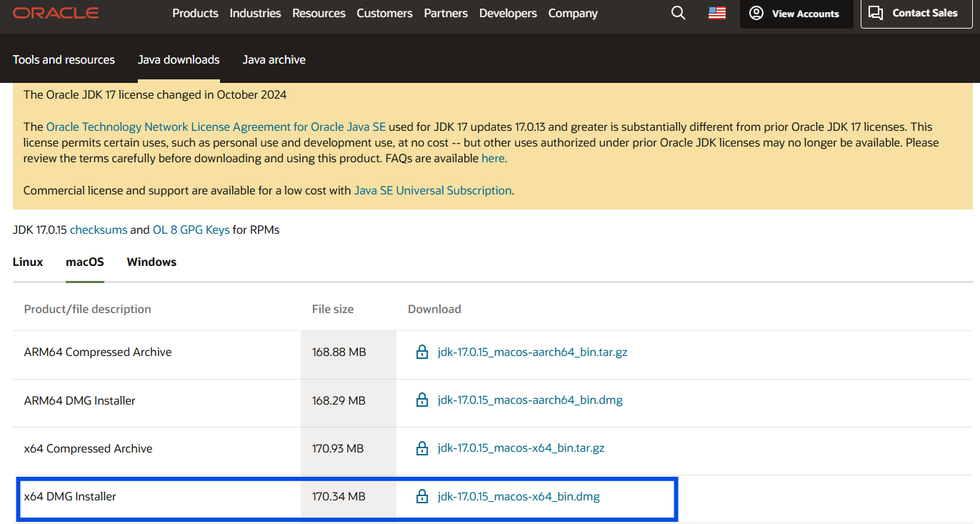Screen dimensions: 980x524
Task: Click the OL 8 GPG Keys link
Action: [191, 230]
